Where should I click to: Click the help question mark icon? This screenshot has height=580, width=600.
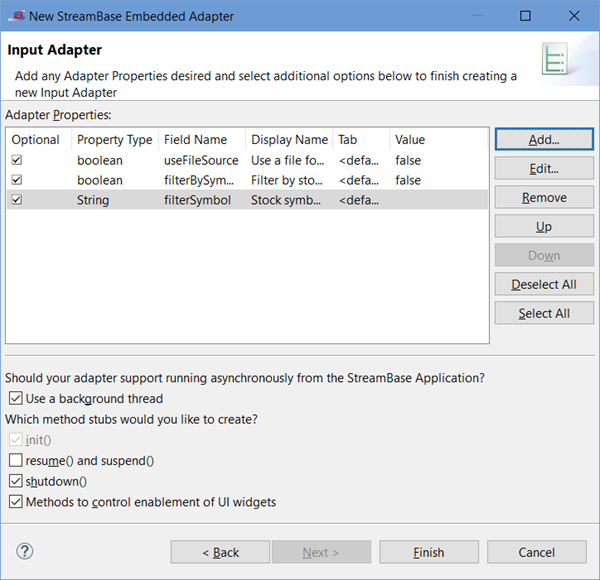coord(25,552)
